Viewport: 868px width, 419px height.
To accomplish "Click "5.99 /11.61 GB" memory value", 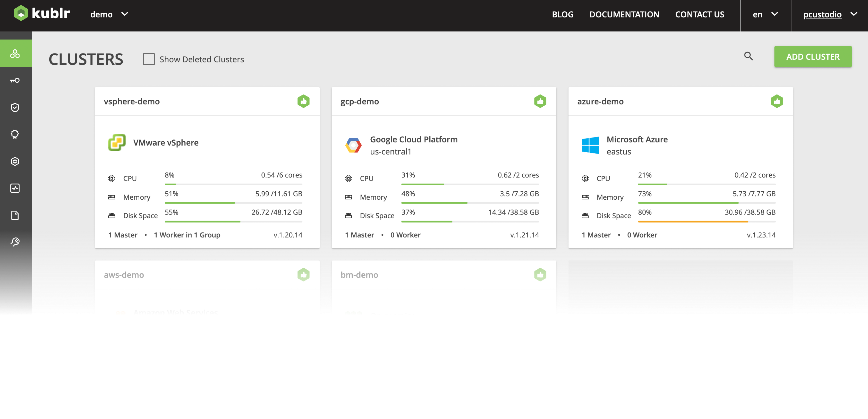I will [x=279, y=193].
